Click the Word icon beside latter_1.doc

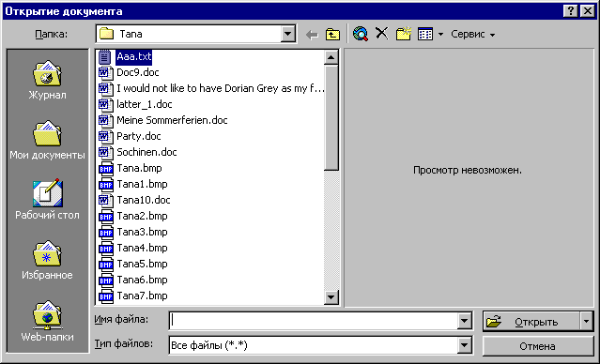click(105, 105)
